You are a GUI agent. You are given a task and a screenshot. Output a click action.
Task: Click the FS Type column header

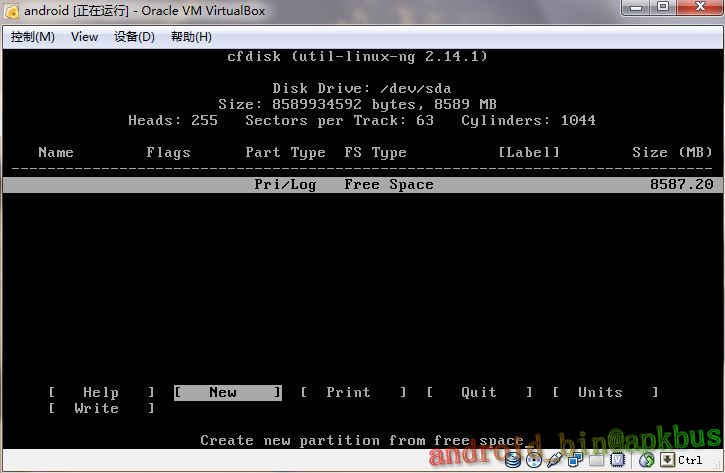coord(375,153)
